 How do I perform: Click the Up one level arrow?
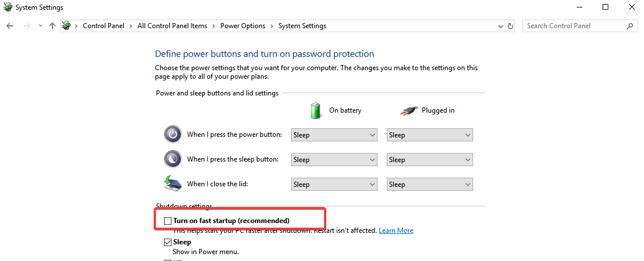pos(52,26)
